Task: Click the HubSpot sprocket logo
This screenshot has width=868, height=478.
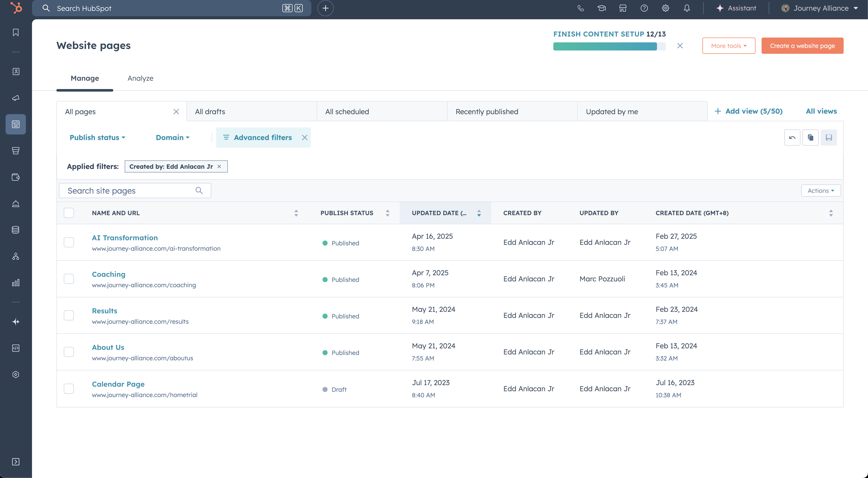Action: click(16, 8)
